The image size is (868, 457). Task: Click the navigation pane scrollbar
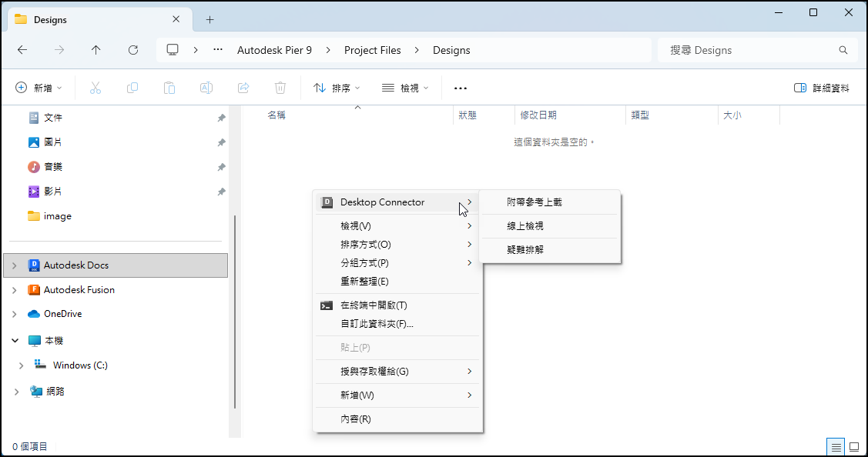click(x=235, y=312)
